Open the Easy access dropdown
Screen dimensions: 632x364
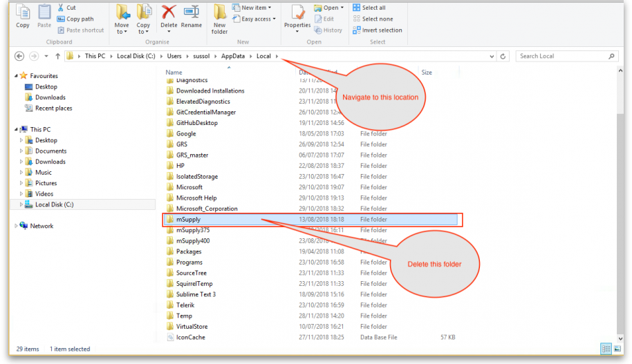[x=257, y=19]
